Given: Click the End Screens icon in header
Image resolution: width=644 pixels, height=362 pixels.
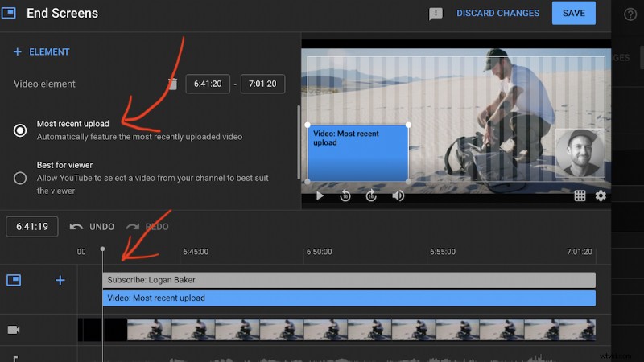Looking at the screenshot, I should [8, 13].
